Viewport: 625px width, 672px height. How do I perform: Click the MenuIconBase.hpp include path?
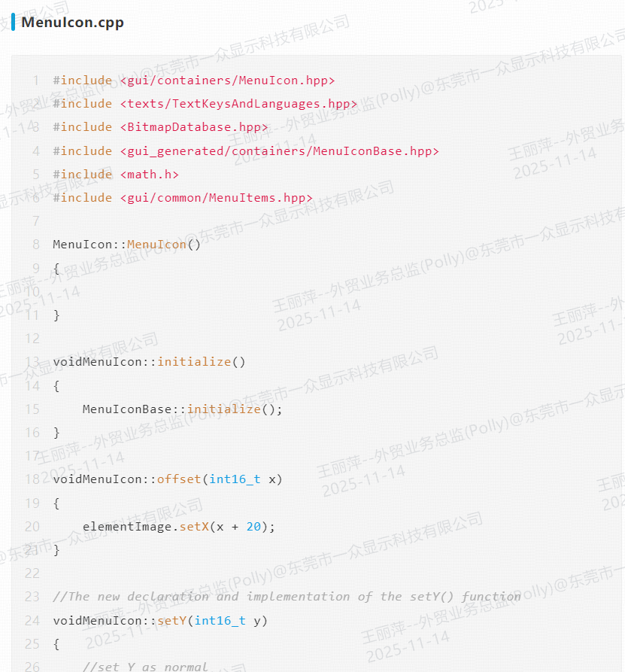coord(278,151)
